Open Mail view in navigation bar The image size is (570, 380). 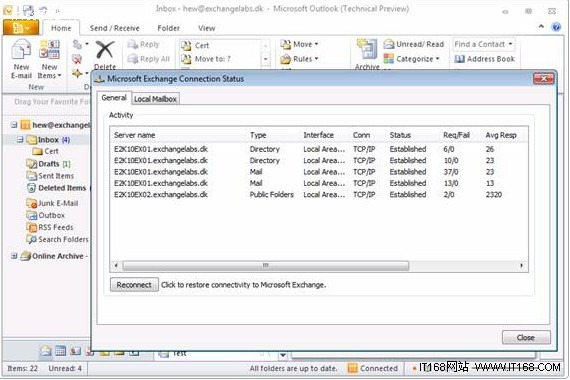pyautogui.click(x=46, y=351)
